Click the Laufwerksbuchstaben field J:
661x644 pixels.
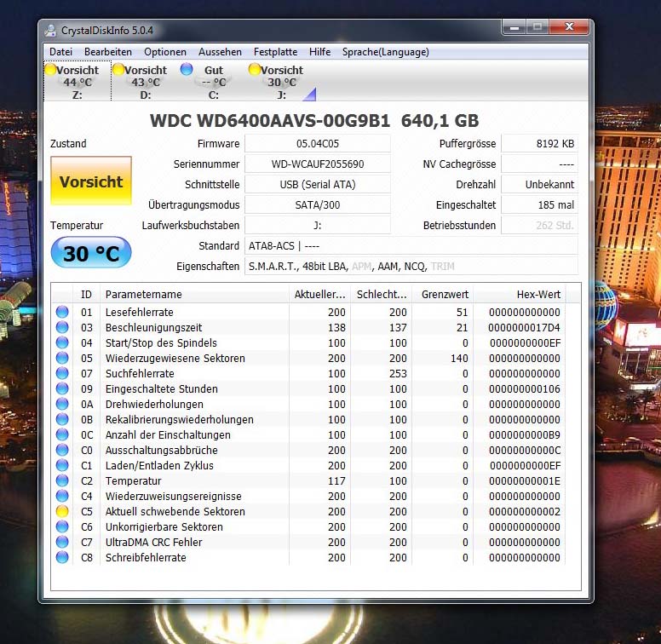click(318, 226)
